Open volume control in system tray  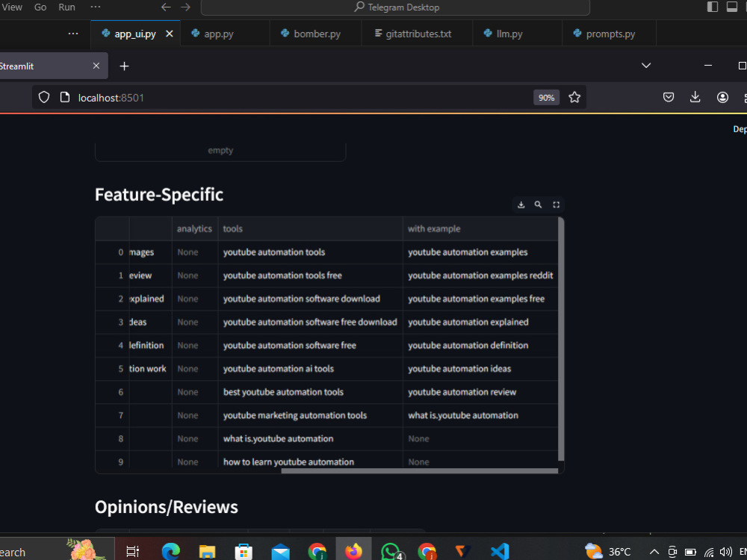pos(725,552)
